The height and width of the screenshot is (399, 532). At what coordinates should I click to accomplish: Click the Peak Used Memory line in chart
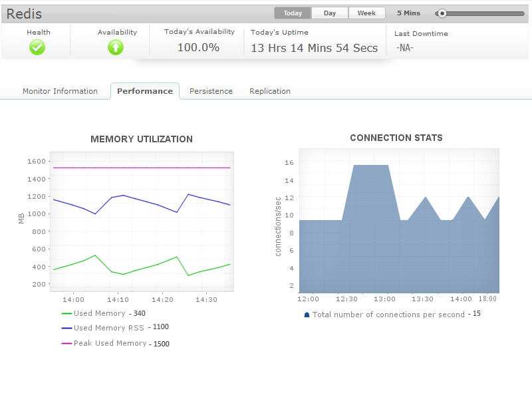click(x=142, y=168)
